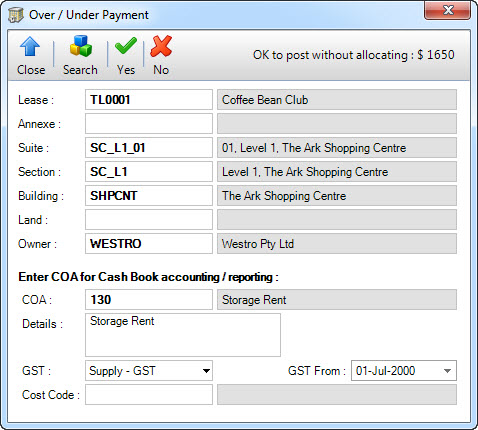
Task: Click the Details text area Storage Rent
Action: [183, 335]
